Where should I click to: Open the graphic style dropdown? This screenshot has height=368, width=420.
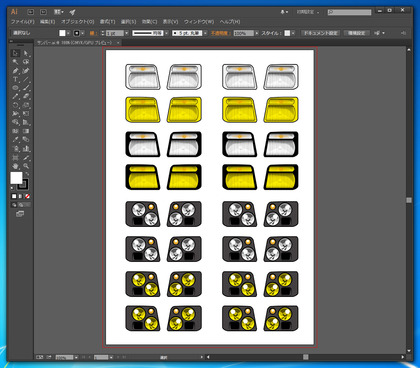tap(293, 33)
